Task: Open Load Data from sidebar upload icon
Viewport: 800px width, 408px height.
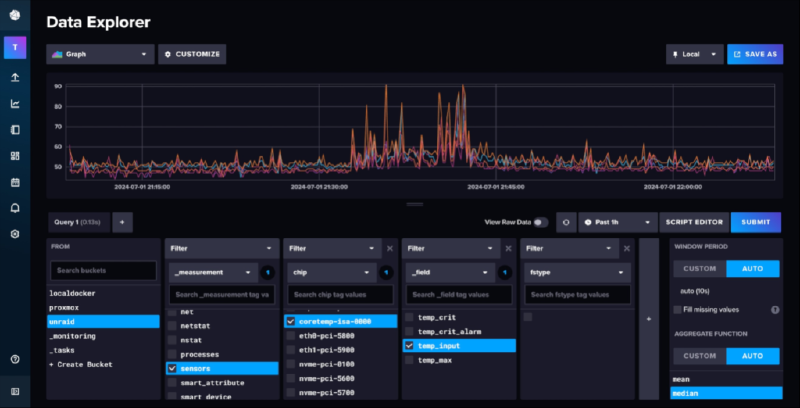Action: [15, 77]
